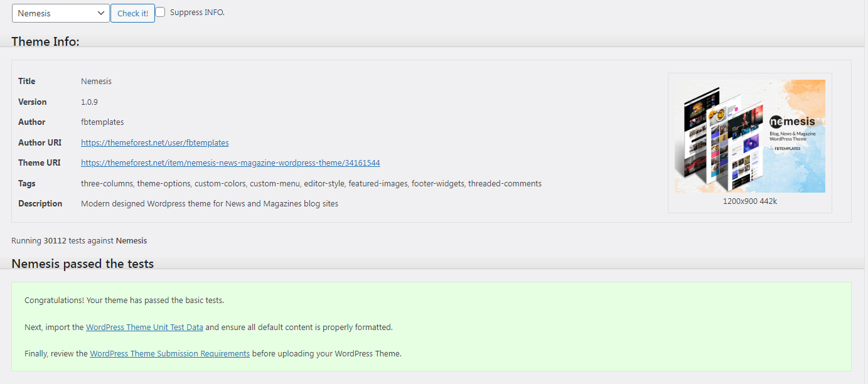The height and width of the screenshot is (384, 868).
Task: Click the 'Title' field label
Action: click(x=27, y=82)
